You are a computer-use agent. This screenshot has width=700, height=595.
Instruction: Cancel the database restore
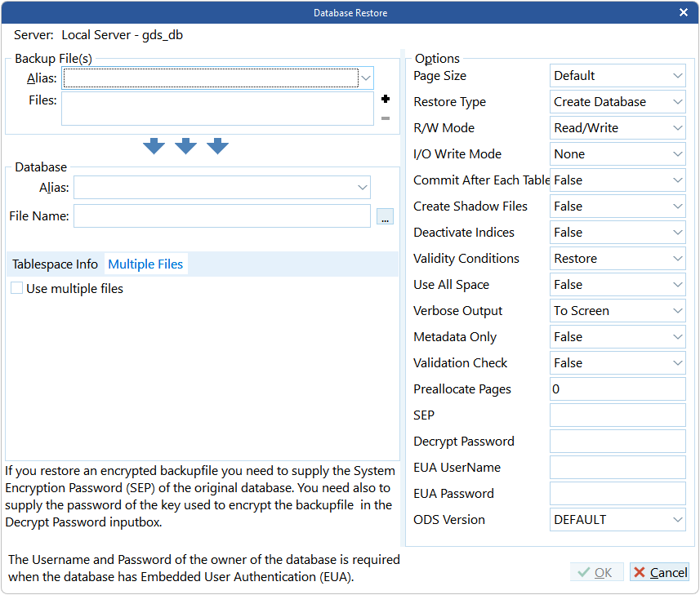tap(659, 571)
